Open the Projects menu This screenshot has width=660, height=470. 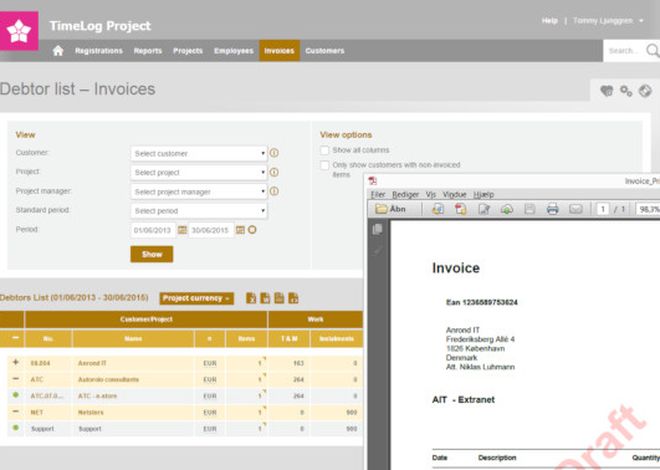188,51
